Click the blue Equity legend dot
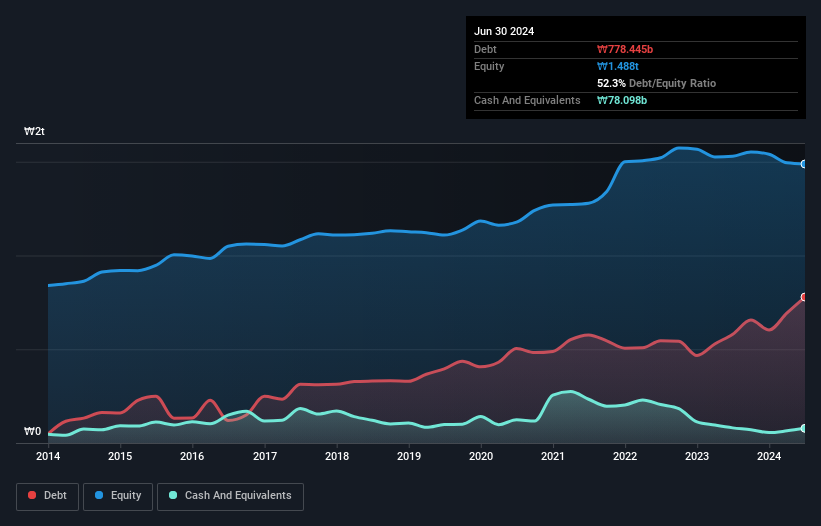This screenshot has width=821, height=526. pos(99,495)
